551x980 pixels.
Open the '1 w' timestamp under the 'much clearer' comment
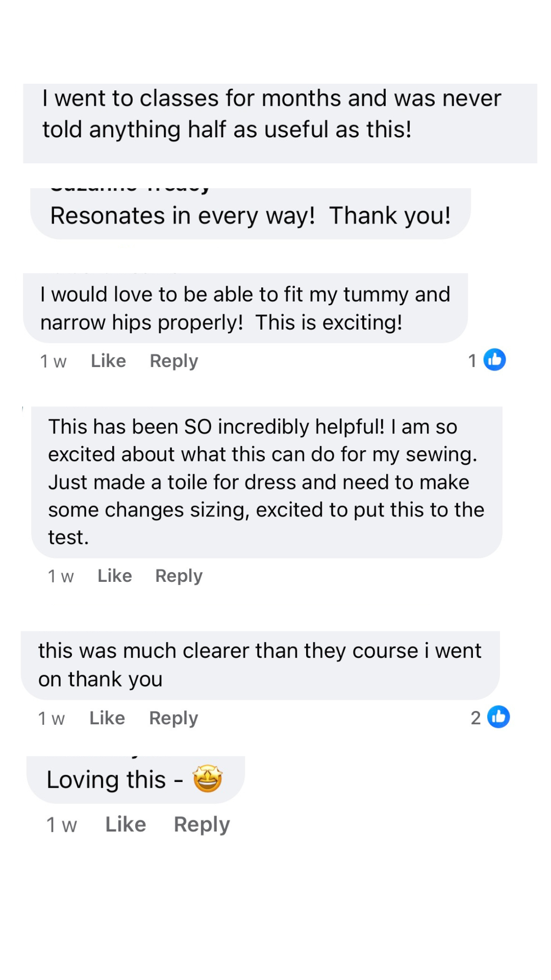(x=52, y=719)
